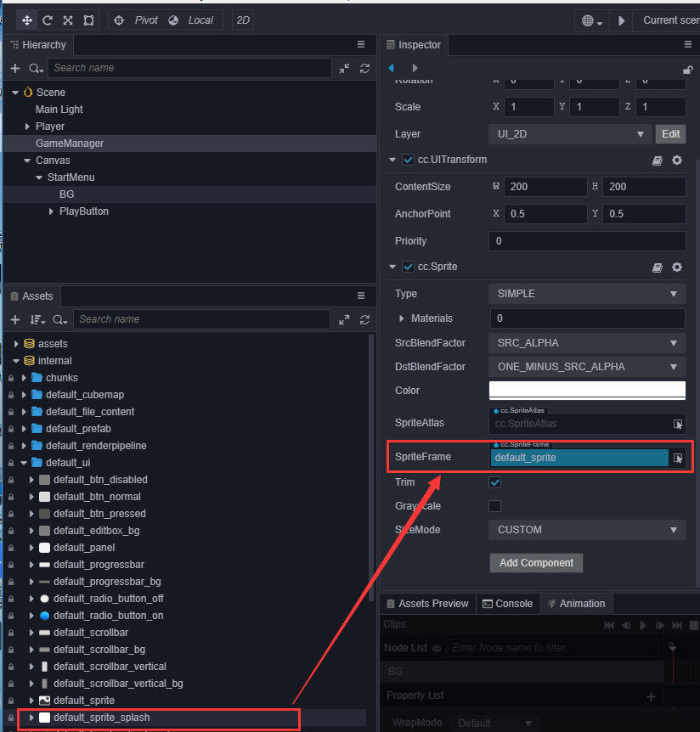Screen dimensions: 700x732
Task: Expand the assets database folder
Action: 16,344
